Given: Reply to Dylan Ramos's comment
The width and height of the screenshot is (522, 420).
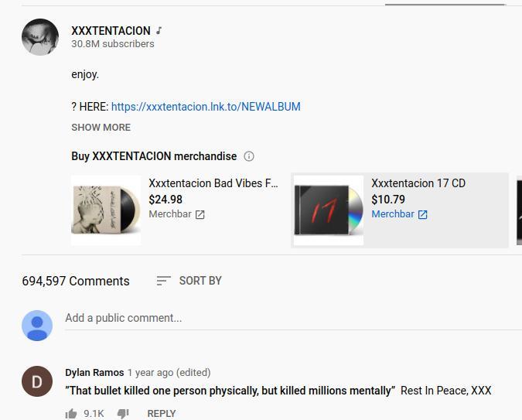Looking at the screenshot, I should [162, 414].
